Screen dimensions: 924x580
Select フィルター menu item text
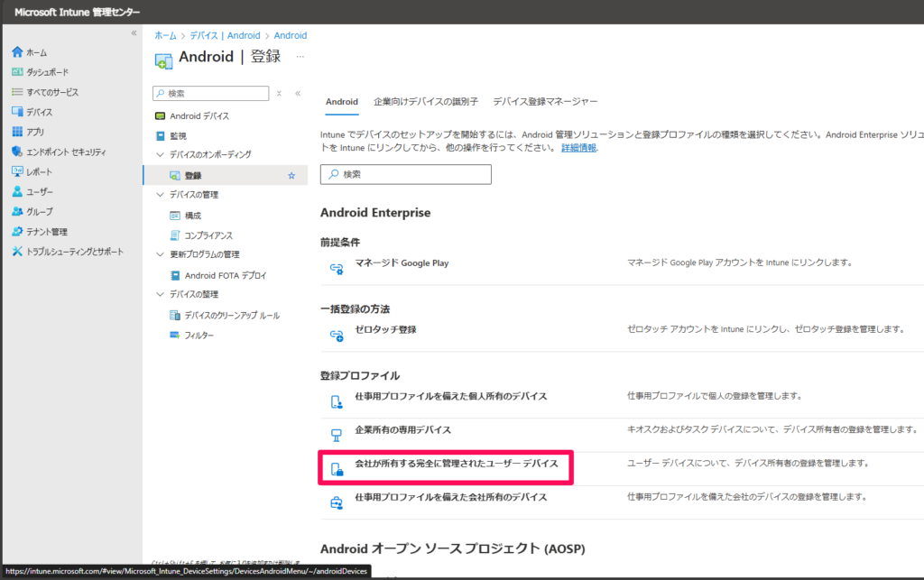pyautogui.click(x=199, y=335)
